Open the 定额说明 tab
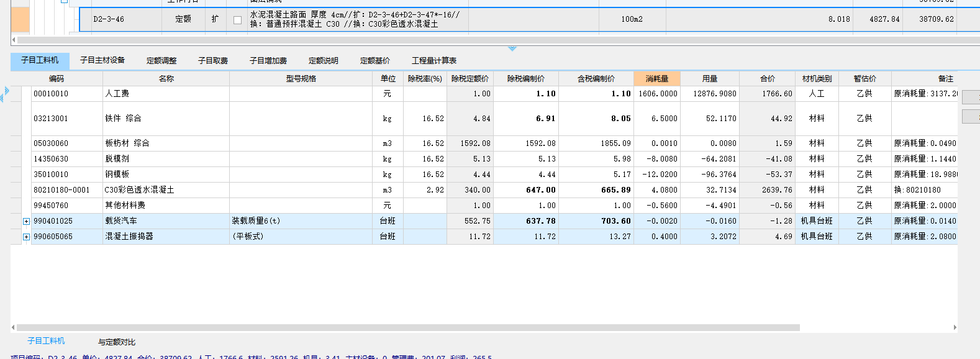 click(x=324, y=60)
